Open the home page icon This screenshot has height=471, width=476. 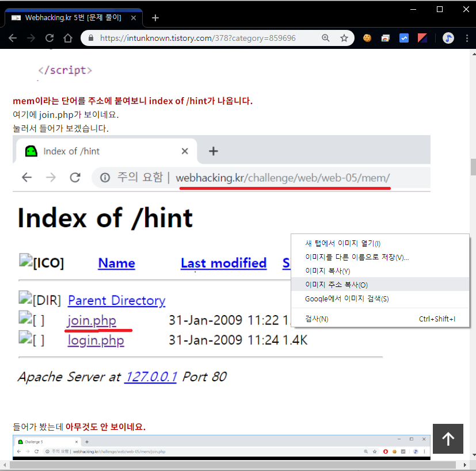click(68, 38)
